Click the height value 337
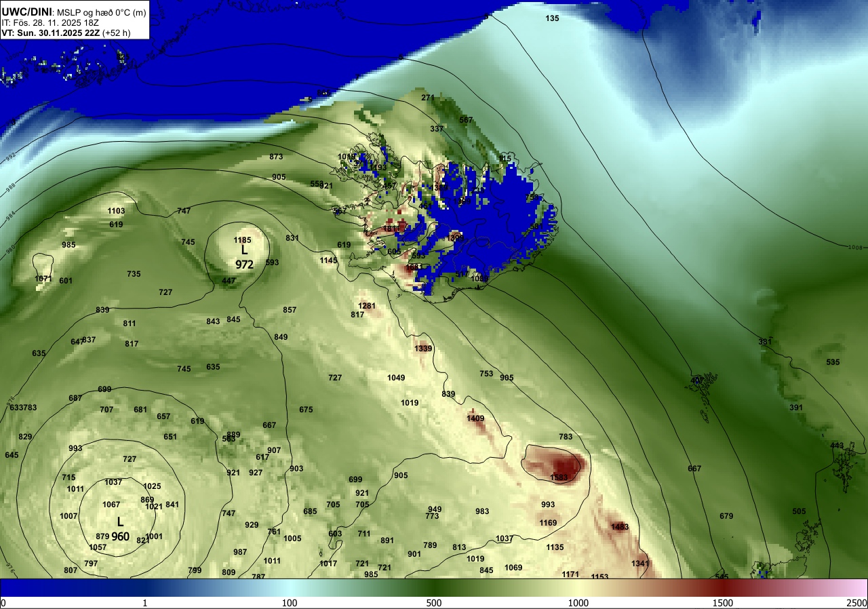 tap(437, 129)
